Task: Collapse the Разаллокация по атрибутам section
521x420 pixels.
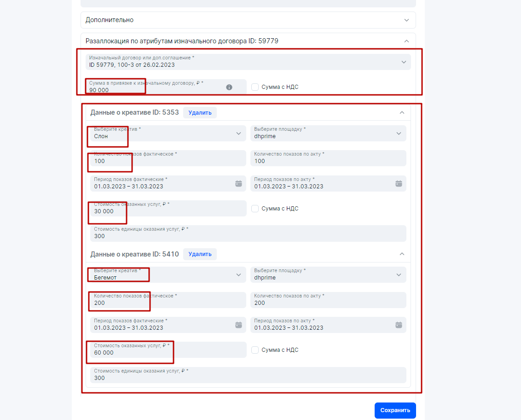Action: (406, 41)
